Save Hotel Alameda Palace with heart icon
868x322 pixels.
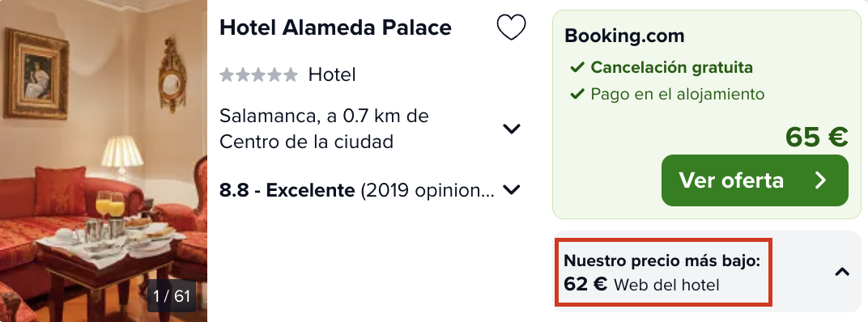pos(511,28)
